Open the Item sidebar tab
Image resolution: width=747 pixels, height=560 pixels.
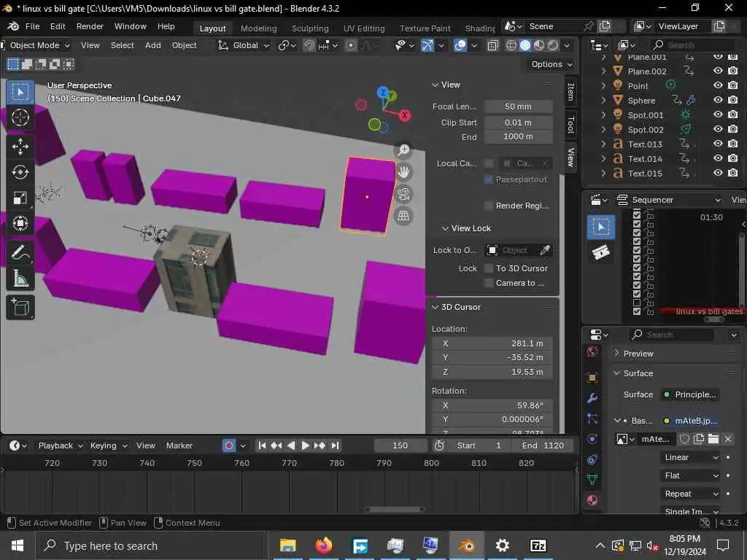[570, 91]
